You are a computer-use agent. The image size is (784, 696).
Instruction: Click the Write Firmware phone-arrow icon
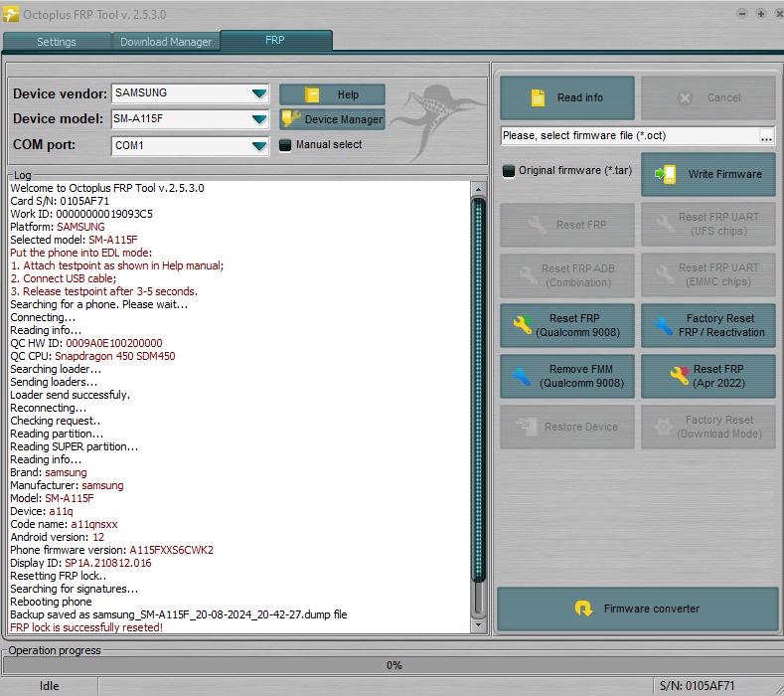point(665,174)
